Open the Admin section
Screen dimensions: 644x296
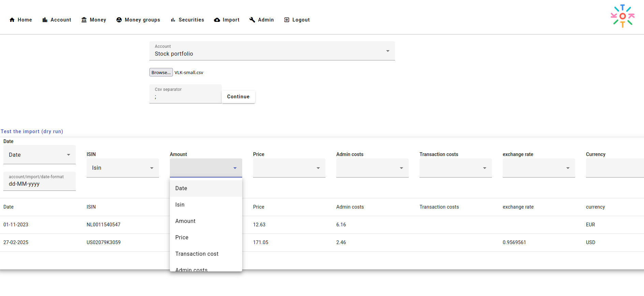262,20
